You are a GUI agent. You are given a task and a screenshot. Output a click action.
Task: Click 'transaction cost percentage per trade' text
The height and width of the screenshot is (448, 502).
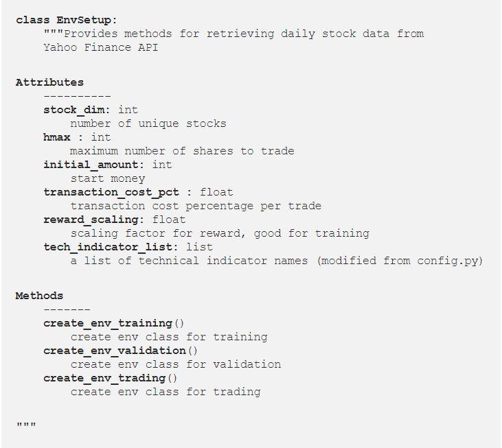click(x=196, y=206)
